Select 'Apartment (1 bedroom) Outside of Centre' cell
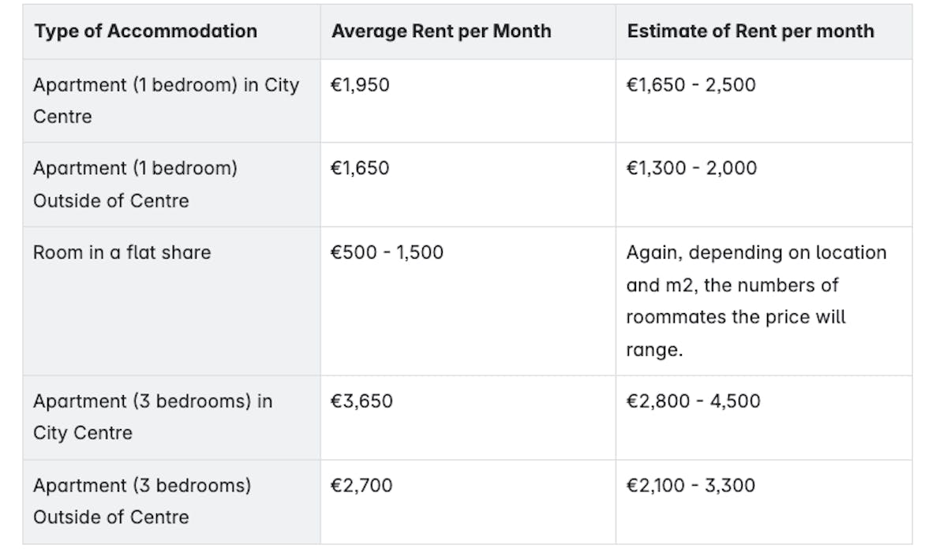Screen dimensions: 947x560 coord(135,184)
